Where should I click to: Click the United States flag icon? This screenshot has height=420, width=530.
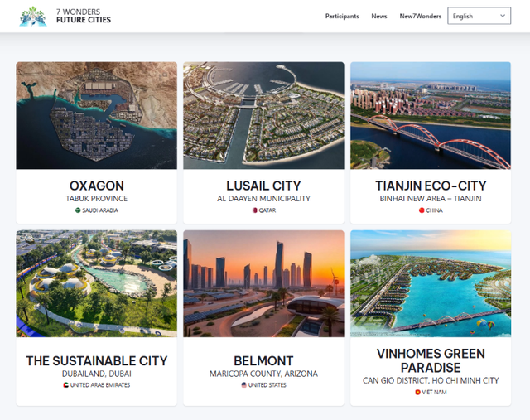(243, 385)
